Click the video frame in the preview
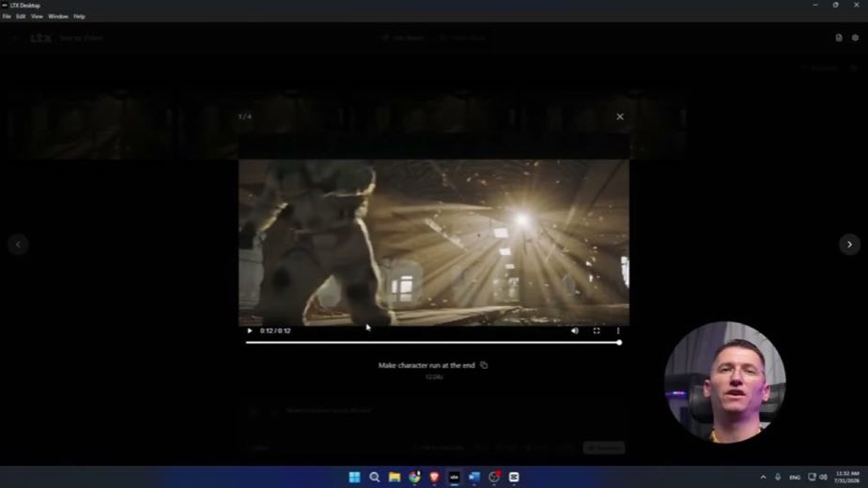The width and height of the screenshot is (868, 488). (x=433, y=242)
